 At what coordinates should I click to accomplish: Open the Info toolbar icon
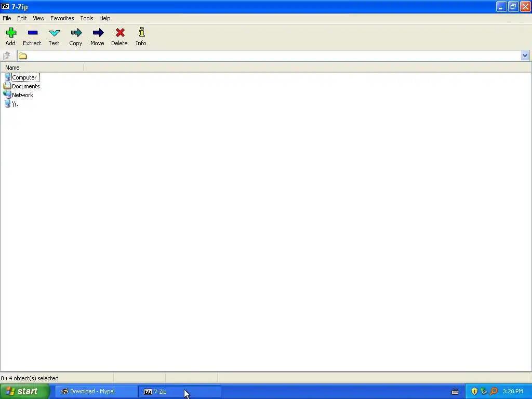click(x=141, y=32)
